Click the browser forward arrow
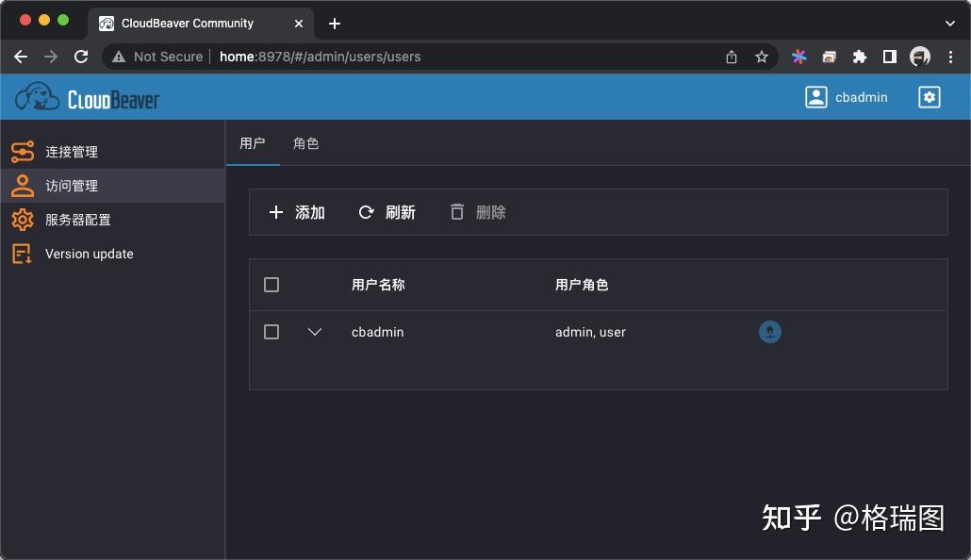This screenshot has width=971, height=560. (x=51, y=57)
